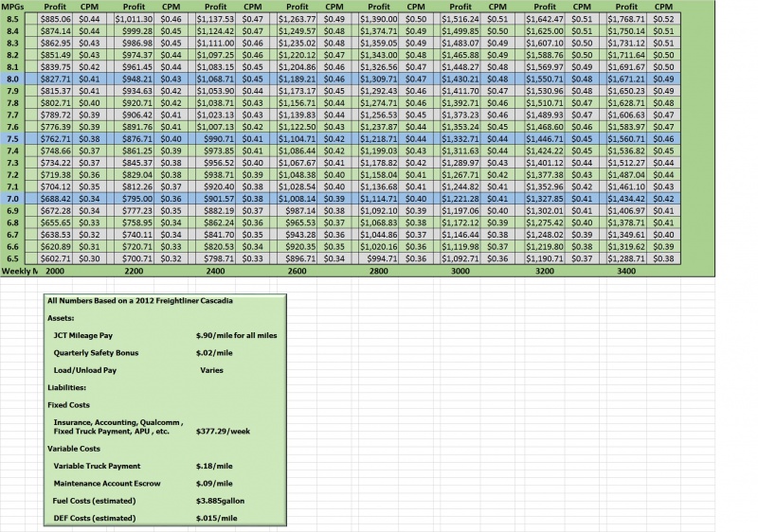This screenshot has width=758, height=532.
Task: Select profit cell $1,642.47
Action: point(545,19)
